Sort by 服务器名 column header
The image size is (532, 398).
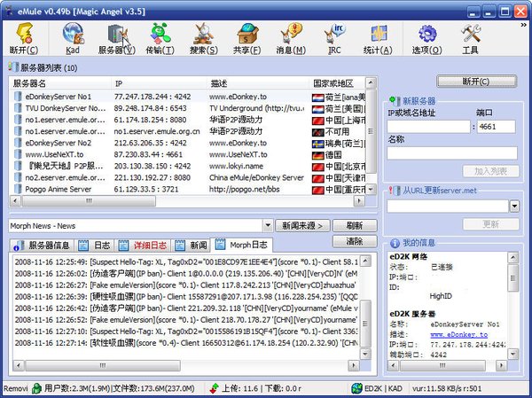60,83
